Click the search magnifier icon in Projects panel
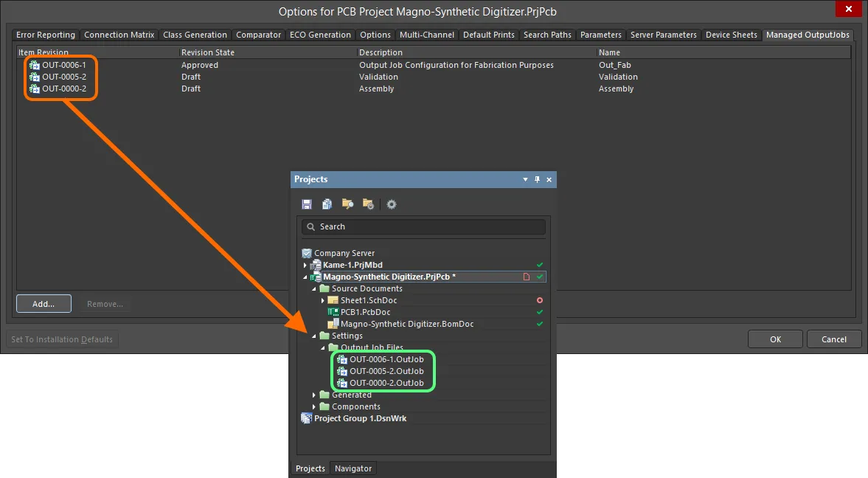The image size is (868, 478). point(311,226)
